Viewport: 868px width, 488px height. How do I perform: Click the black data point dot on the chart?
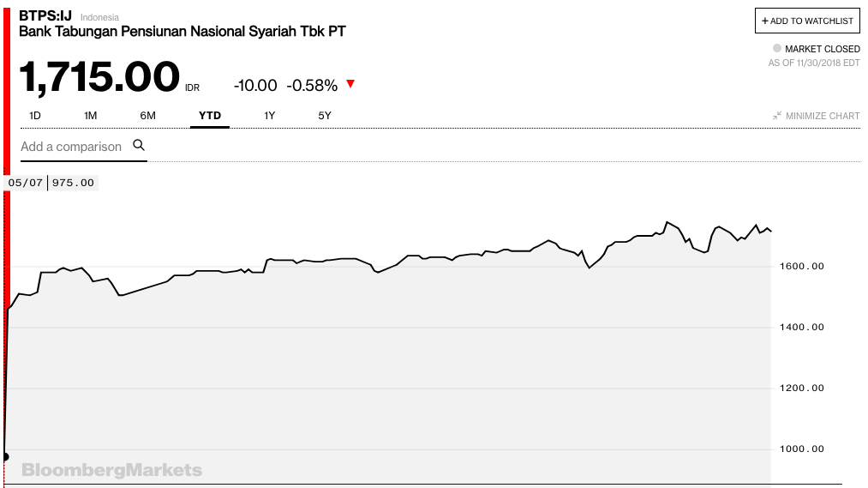(x=6, y=456)
